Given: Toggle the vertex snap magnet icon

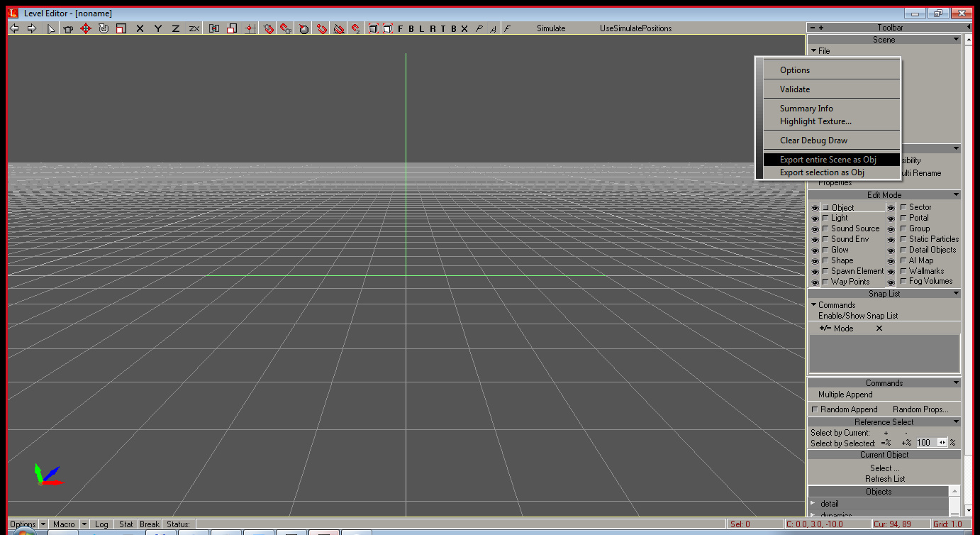Looking at the screenshot, I should coord(322,28).
